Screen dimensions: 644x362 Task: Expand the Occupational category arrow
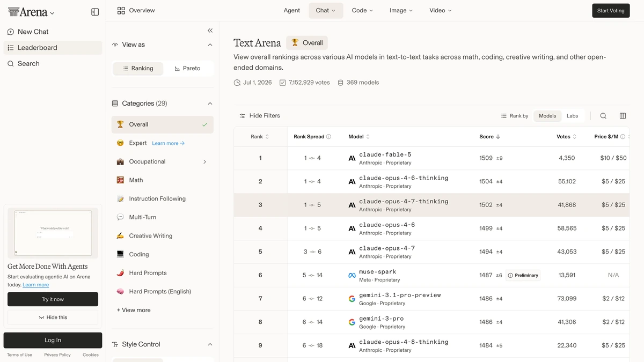click(204, 162)
